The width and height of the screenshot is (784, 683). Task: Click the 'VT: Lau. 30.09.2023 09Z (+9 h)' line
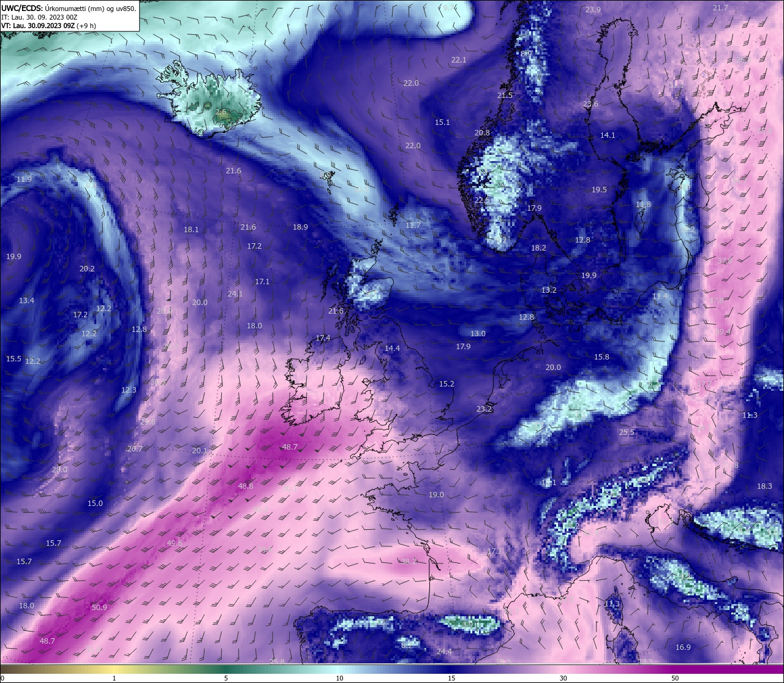(x=48, y=26)
